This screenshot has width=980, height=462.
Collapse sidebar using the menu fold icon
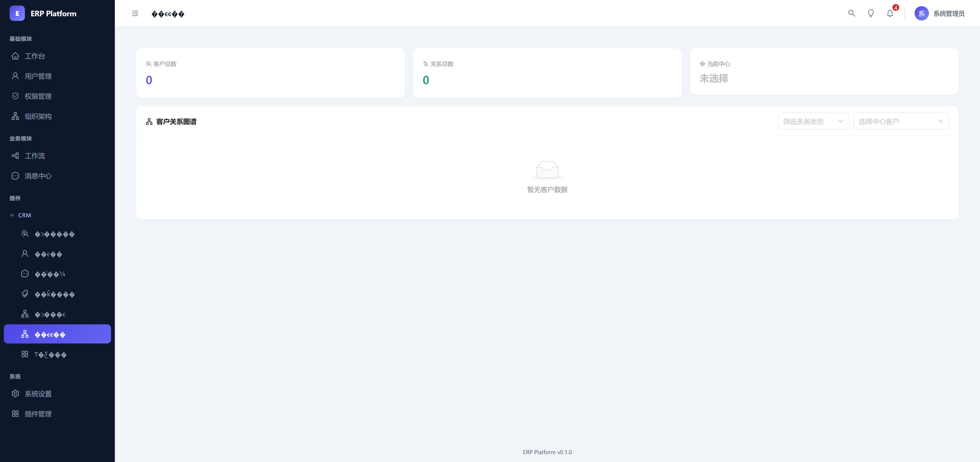click(135, 13)
